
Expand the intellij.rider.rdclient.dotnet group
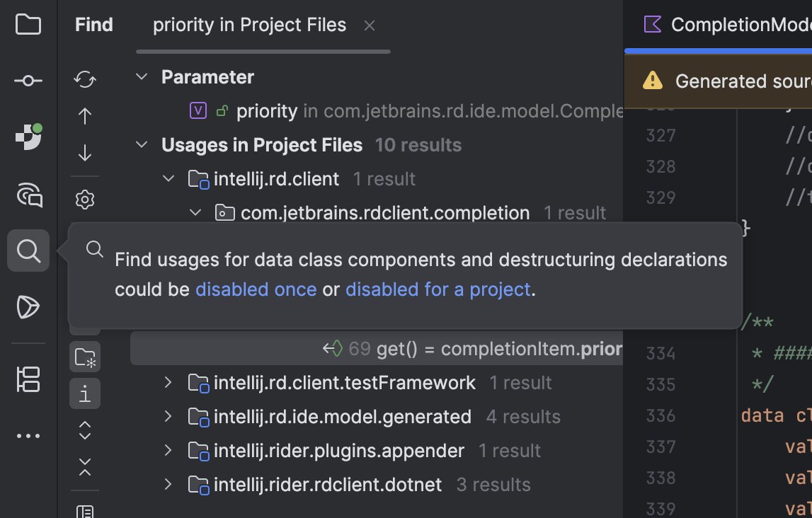167,484
